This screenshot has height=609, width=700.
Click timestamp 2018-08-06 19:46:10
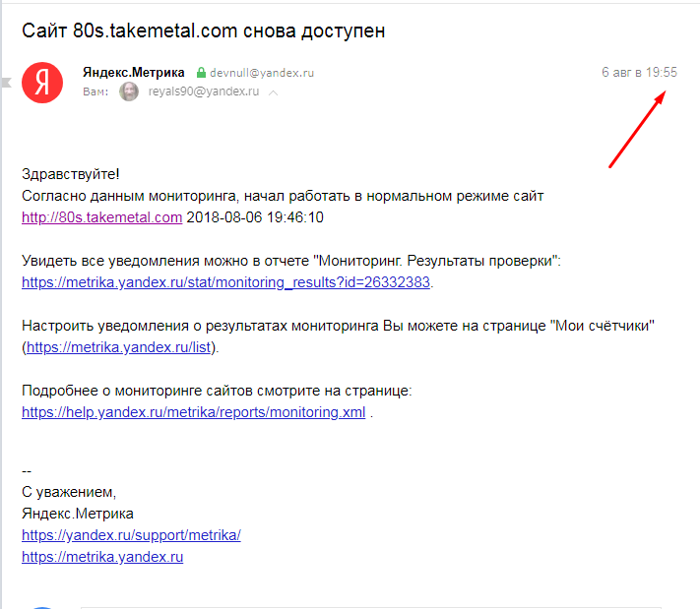coord(255,217)
